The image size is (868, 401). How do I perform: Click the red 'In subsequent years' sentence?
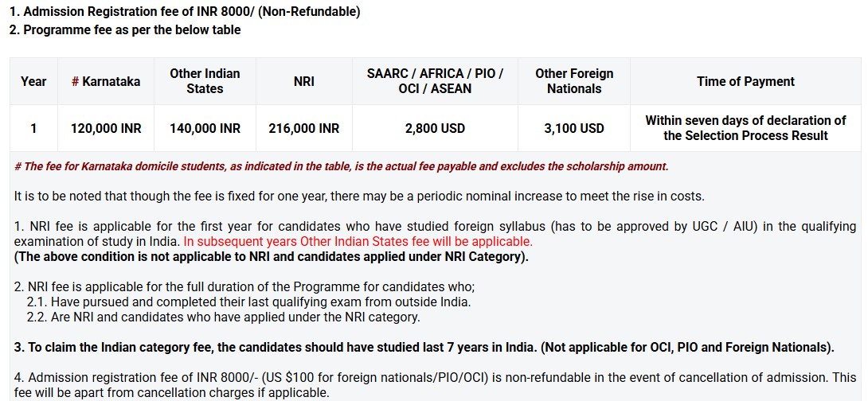click(358, 241)
